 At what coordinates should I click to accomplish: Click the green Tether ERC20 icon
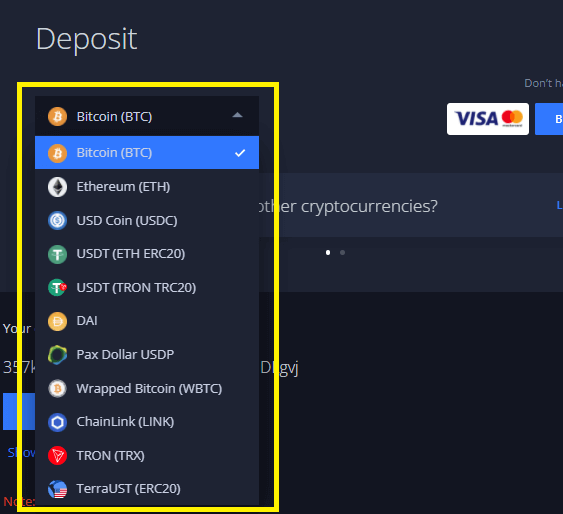point(57,254)
